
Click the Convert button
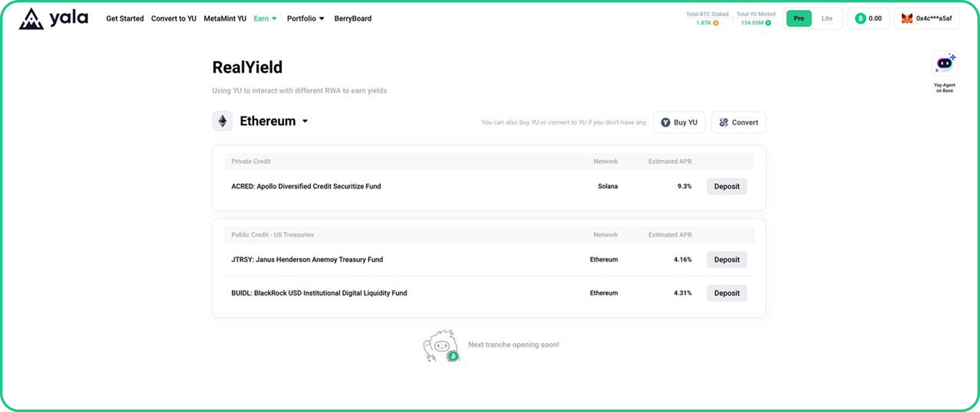[x=739, y=123]
